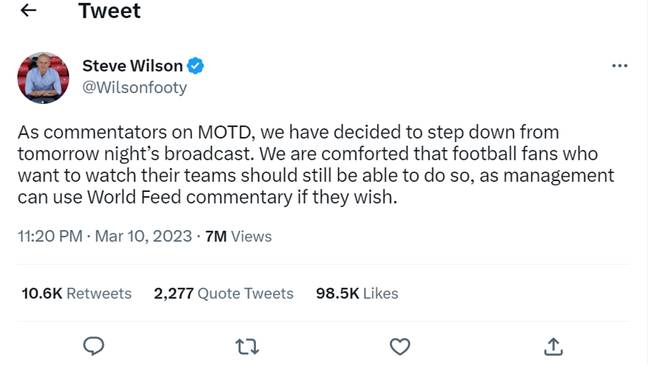View the 10.6K Retweets list

(76, 293)
